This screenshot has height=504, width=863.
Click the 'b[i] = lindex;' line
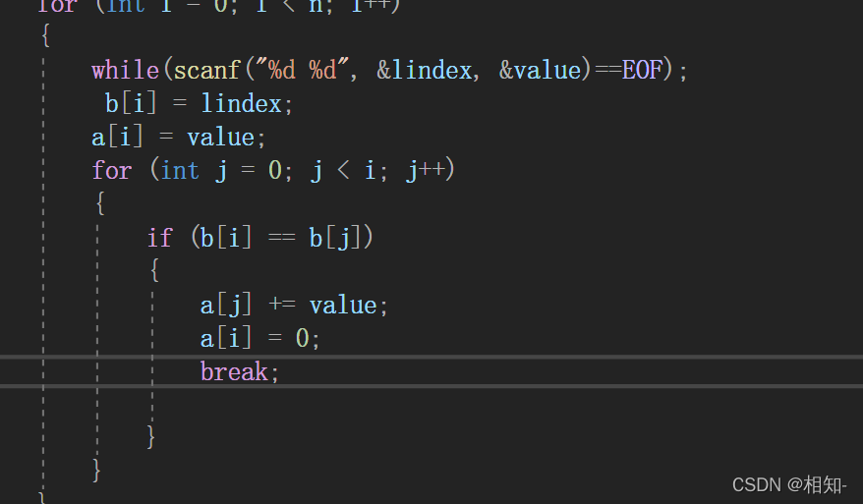point(199,103)
